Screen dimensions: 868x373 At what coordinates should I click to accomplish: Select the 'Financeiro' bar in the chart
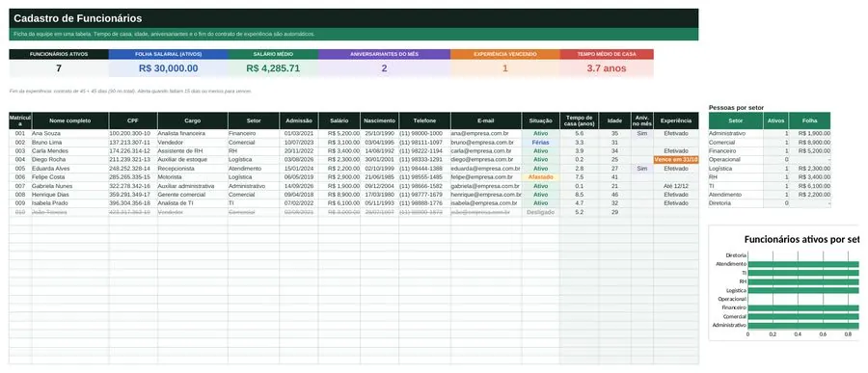point(803,307)
